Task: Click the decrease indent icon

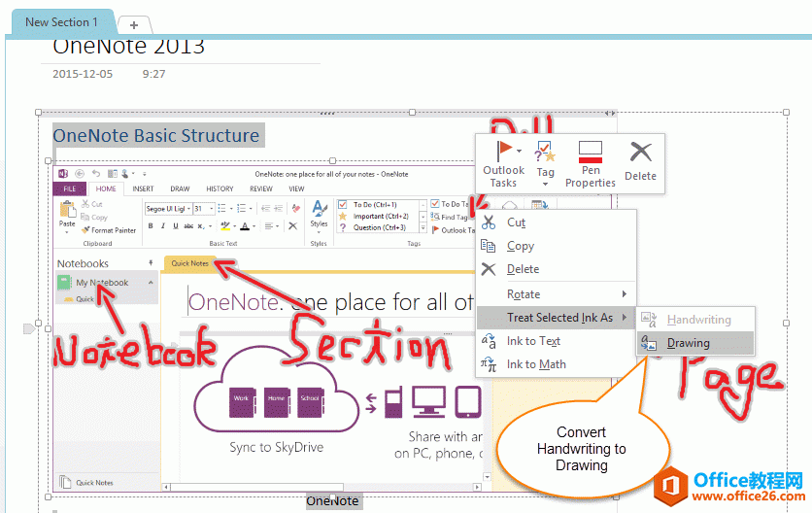Action: point(266,209)
